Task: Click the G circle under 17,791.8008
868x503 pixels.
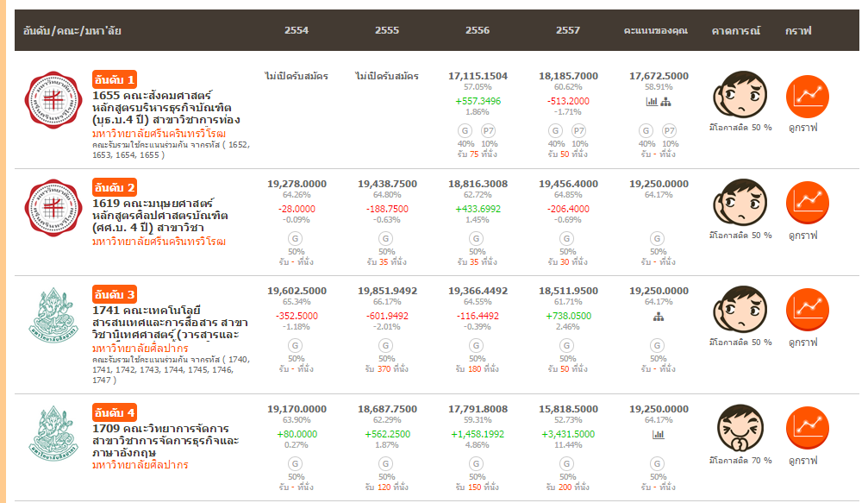Action: [x=476, y=463]
